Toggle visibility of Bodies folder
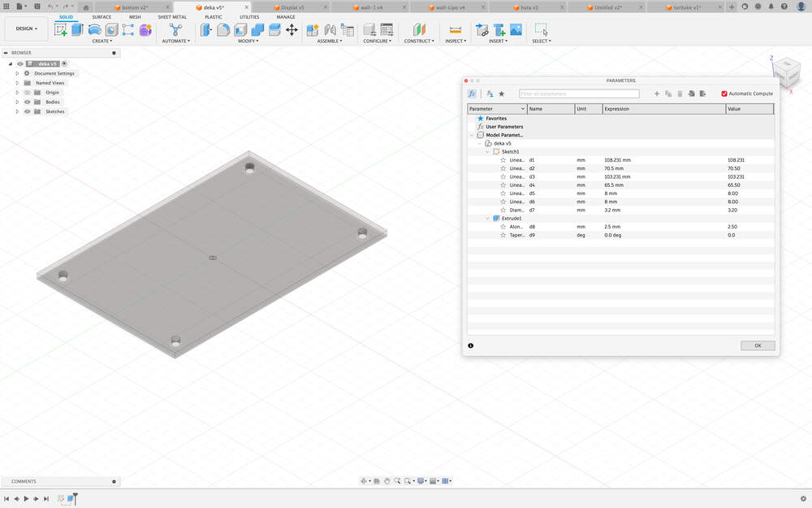The height and width of the screenshot is (508, 812). click(28, 102)
